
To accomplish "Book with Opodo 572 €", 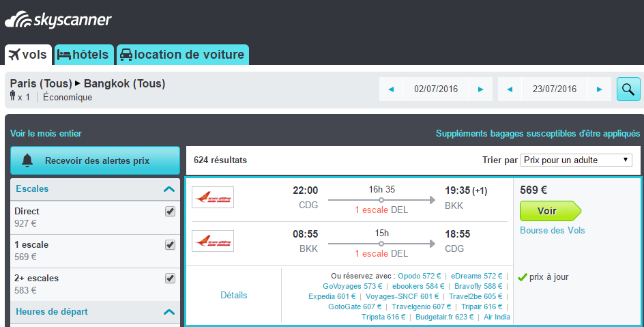I will [x=420, y=276].
